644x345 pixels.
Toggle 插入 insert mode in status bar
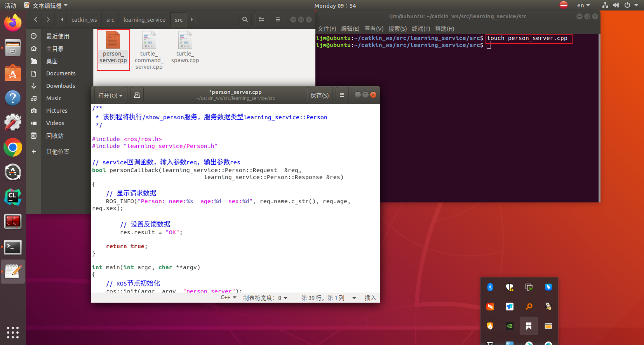370,298
